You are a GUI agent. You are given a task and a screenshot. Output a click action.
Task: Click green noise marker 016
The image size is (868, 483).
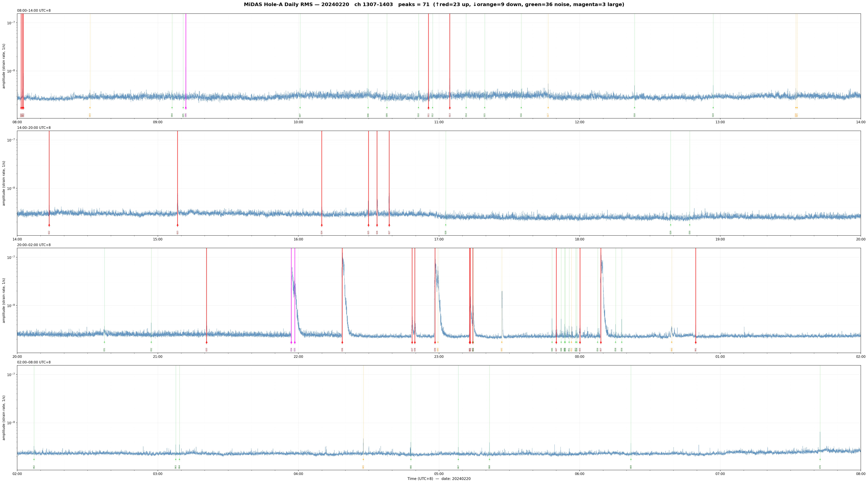(521, 108)
